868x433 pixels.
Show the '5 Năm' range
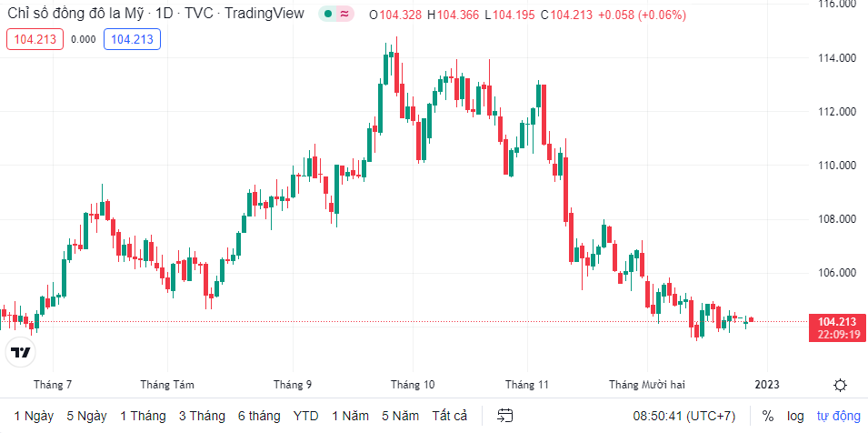400,416
